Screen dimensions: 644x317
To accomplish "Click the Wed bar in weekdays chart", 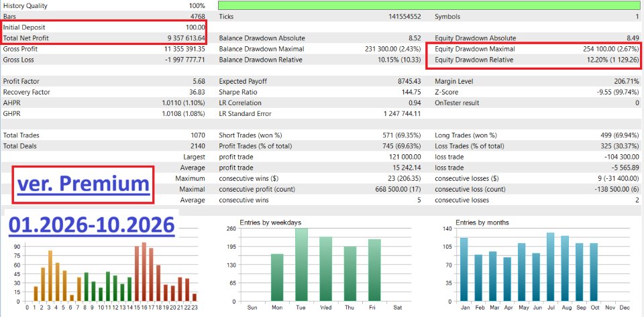I will [326, 269].
